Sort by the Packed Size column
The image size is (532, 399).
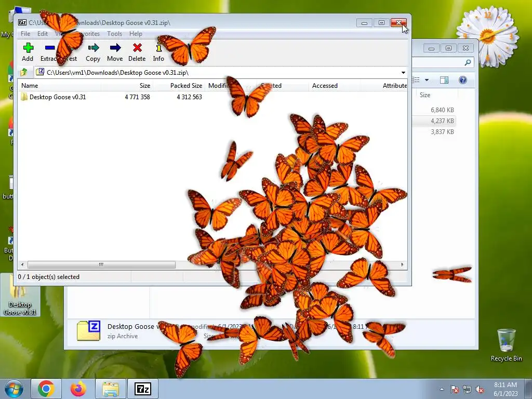tap(179, 86)
